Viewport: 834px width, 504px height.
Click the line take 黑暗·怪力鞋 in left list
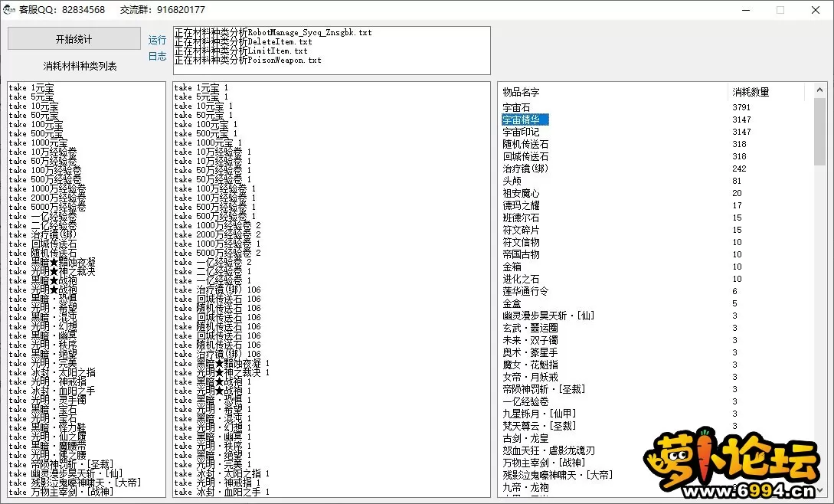tap(47, 428)
